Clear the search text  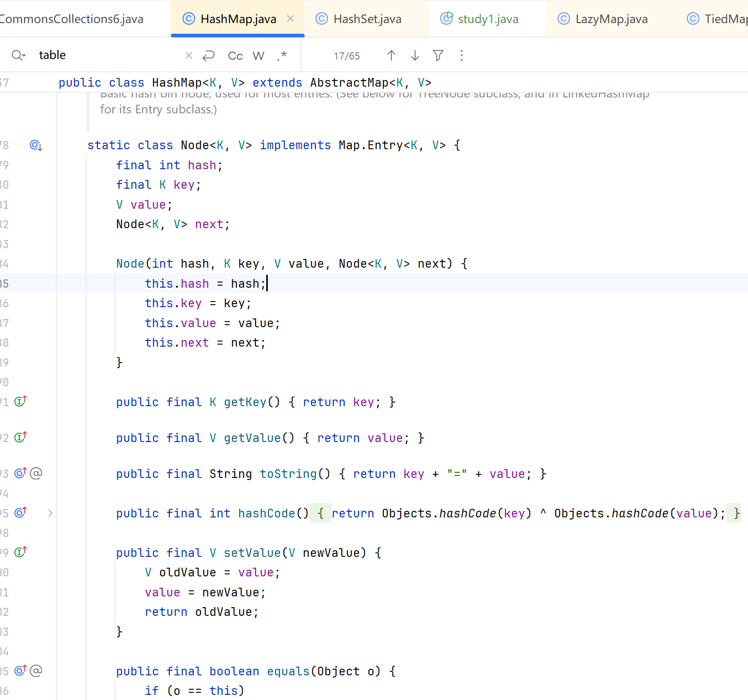[189, 55]
